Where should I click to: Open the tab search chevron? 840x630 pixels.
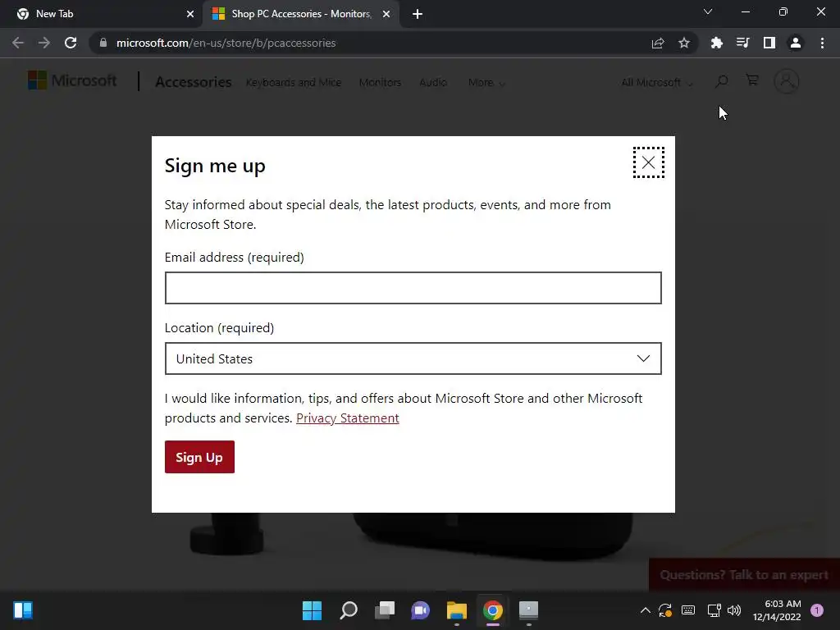[x=708, y=11]
